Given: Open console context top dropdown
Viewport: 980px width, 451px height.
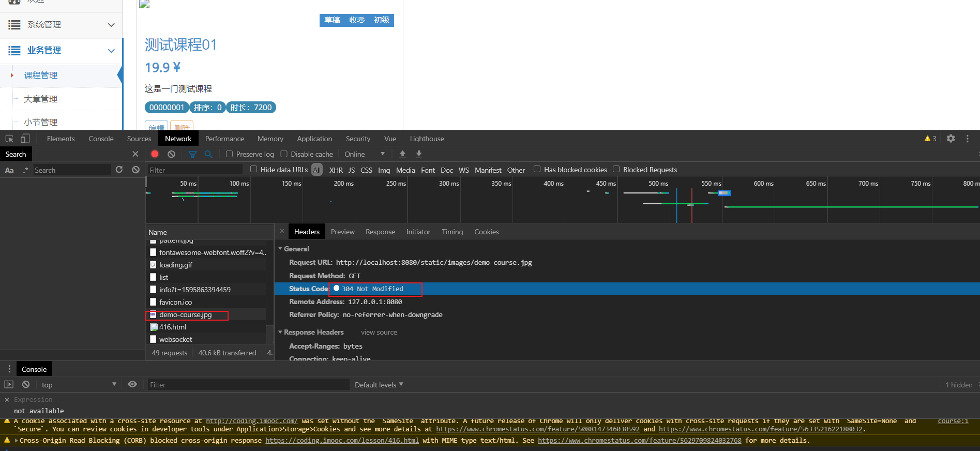Looking at the screenshot, I should (x=79, y=385).
